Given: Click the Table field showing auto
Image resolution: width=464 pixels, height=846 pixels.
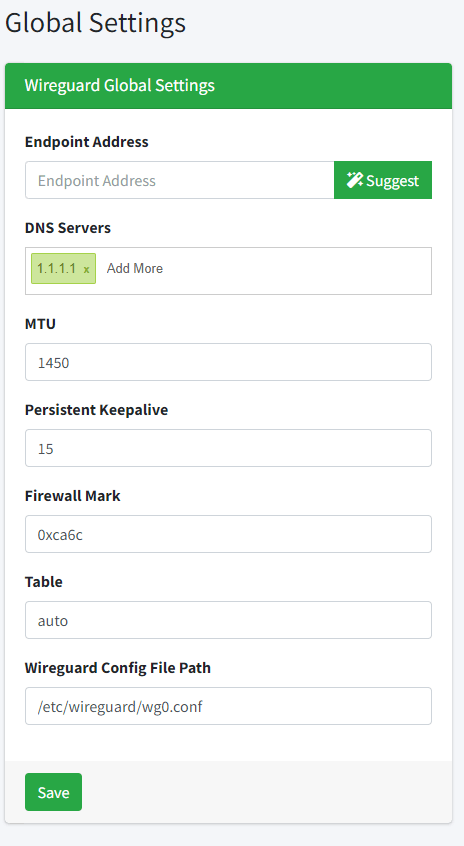Looking at the screenshot, I should click(228, 620).
